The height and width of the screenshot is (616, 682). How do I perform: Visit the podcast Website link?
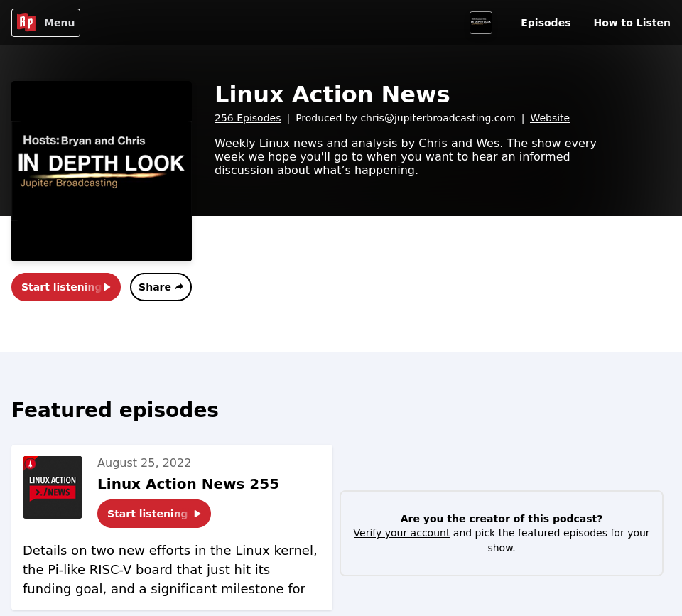point(550,118)
